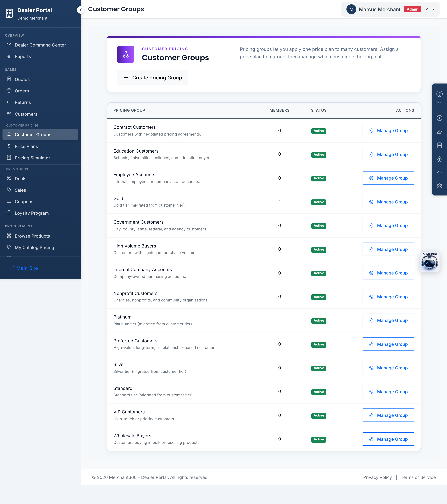Click the return arrow icon in right panel

coord(439,173)
